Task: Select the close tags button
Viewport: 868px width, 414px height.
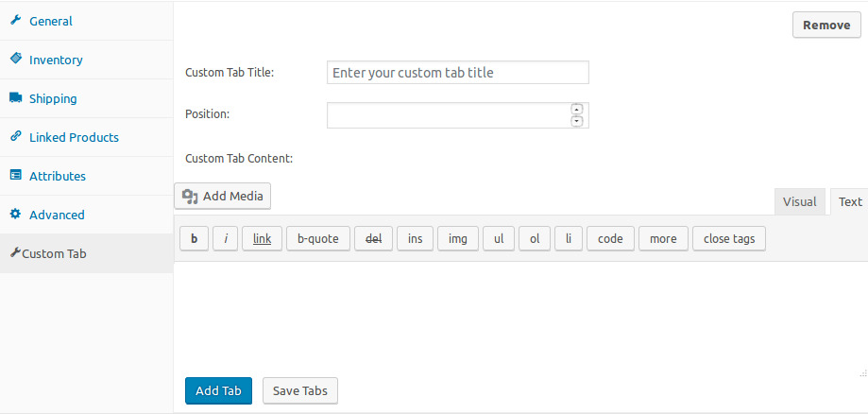Action: point(729,239)
